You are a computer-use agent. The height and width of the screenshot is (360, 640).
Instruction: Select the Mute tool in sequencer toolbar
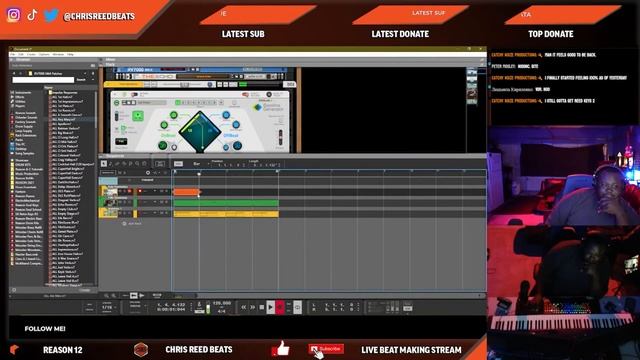(x=130, y=164)
